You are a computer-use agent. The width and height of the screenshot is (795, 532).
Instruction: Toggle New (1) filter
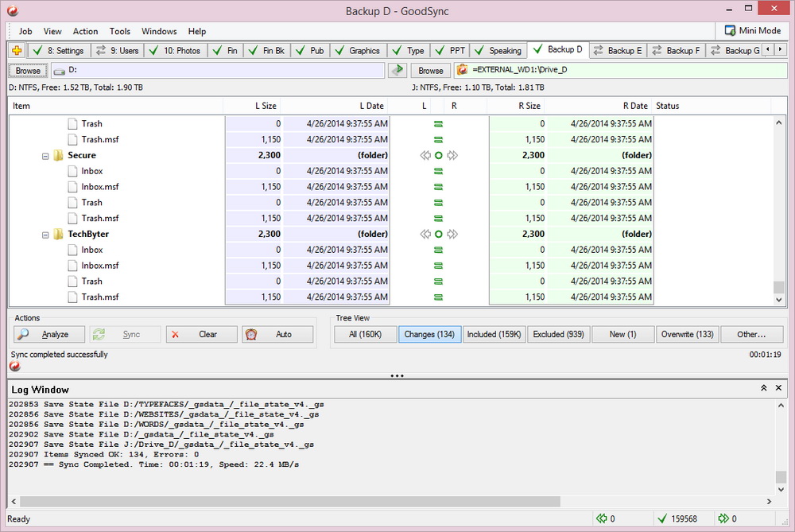click(x=622, y=334)
